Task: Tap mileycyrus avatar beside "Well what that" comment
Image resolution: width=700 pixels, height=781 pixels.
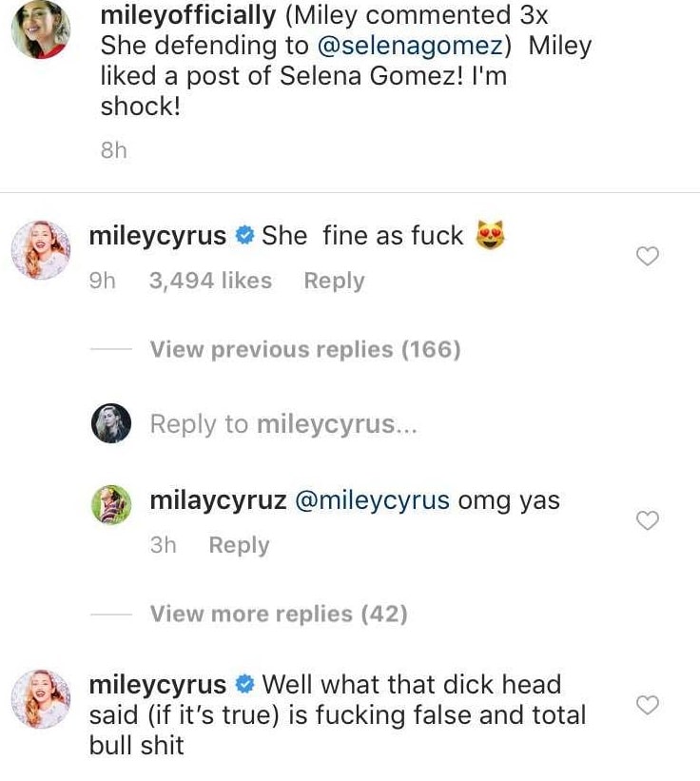Action: tap(40, 699)
